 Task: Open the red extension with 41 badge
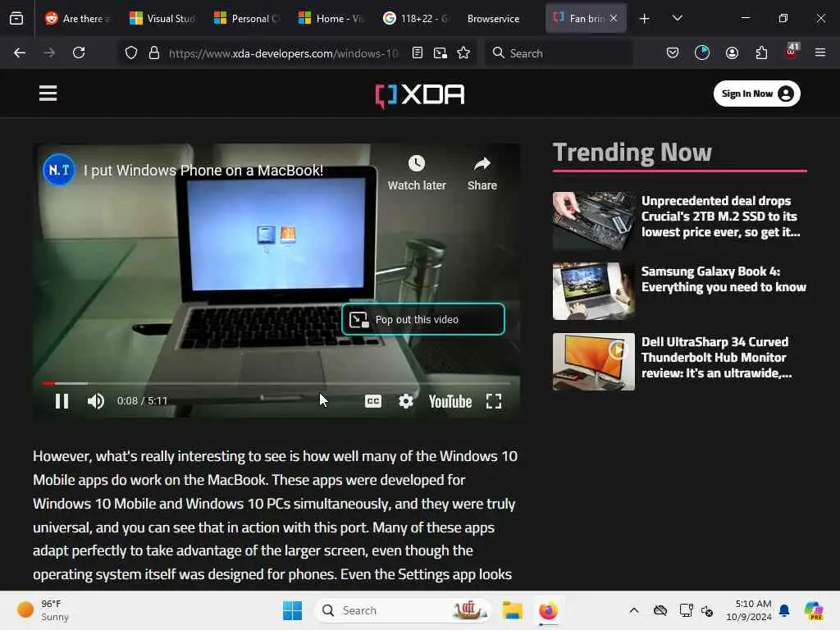click(x=792, y=52)
